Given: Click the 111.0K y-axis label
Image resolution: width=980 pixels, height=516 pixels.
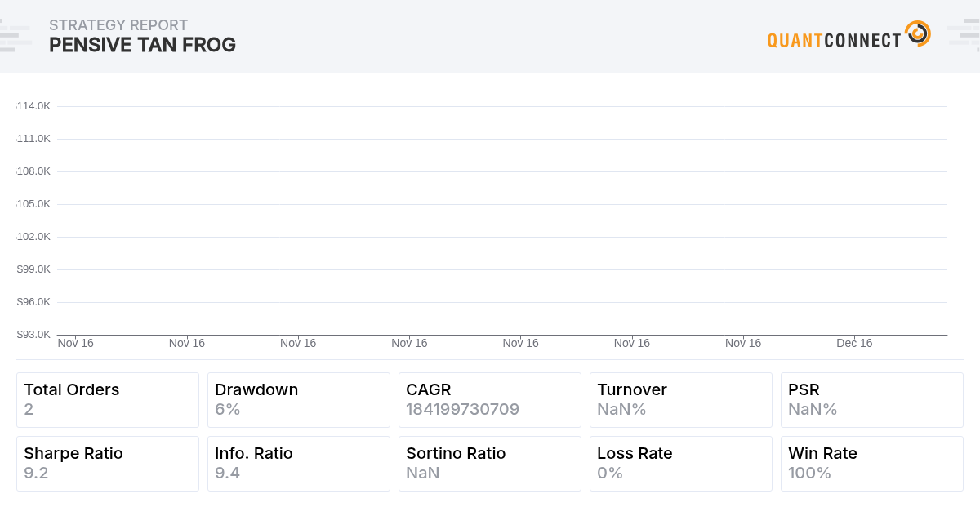Looking at the screenshot, I should point(33,139).
